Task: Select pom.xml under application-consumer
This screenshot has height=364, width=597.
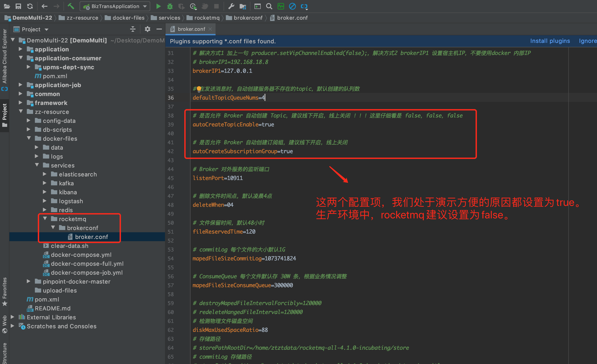Action: (x=55, y=76)
